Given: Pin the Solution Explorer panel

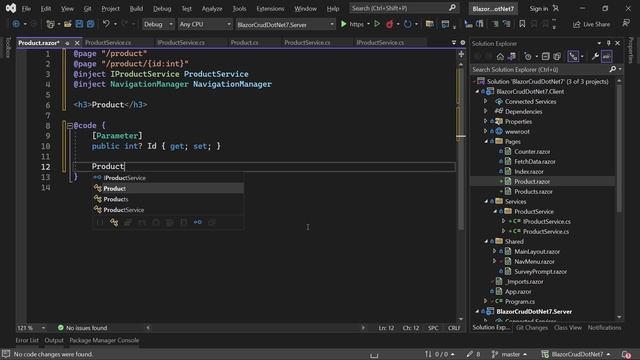Looking at the screenshot, I should (609, 43).
